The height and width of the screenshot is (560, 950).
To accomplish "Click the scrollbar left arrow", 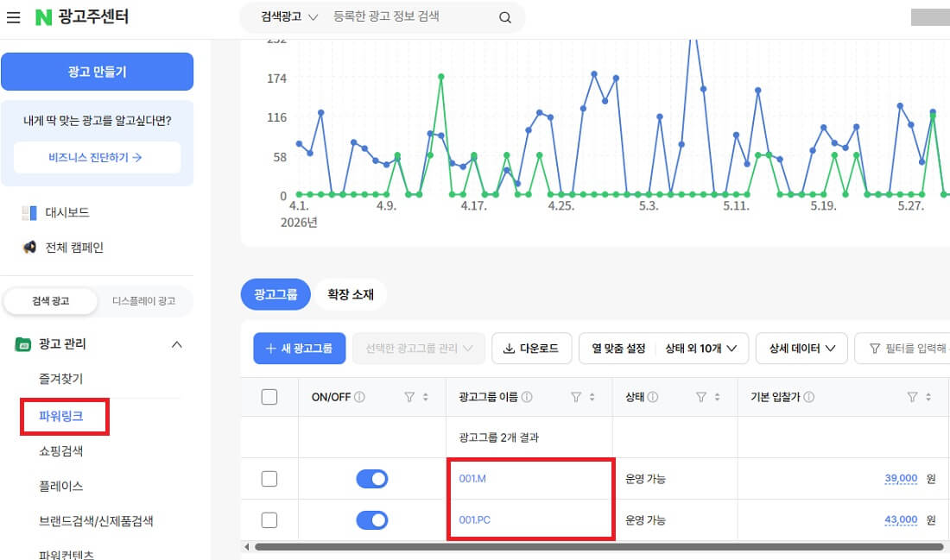I will click(x=247, y=547).
